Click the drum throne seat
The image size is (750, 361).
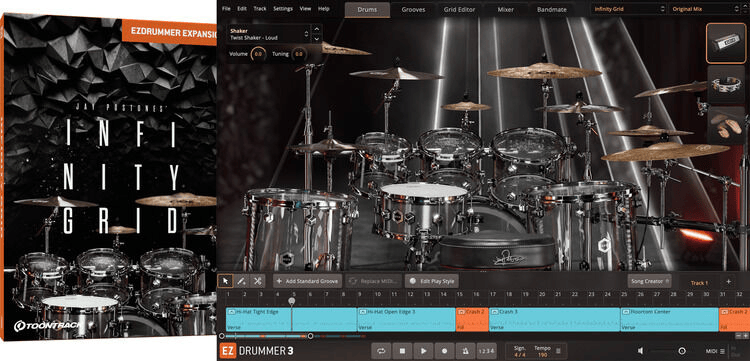click(x=497, y=251)
